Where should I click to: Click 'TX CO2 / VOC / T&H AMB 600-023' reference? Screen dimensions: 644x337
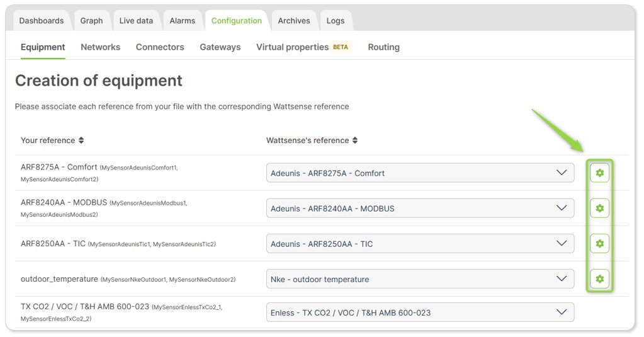(x=84, y=307)
